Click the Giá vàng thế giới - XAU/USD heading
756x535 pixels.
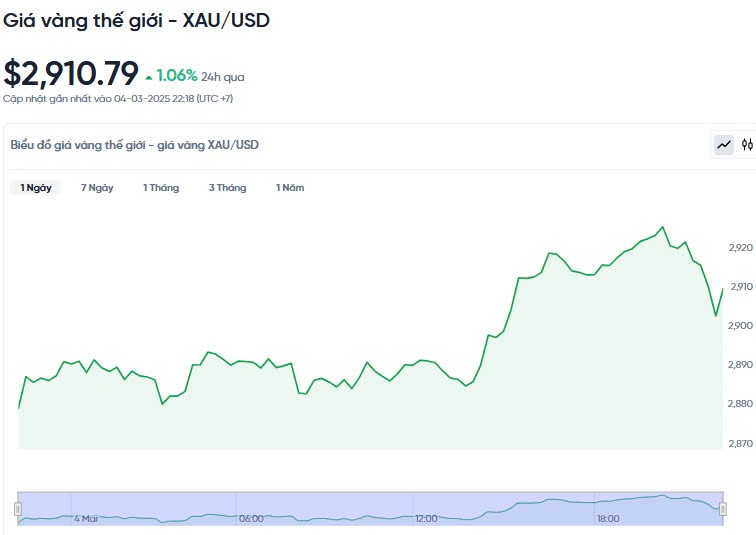pyautogui.click(x=136, y=20)
